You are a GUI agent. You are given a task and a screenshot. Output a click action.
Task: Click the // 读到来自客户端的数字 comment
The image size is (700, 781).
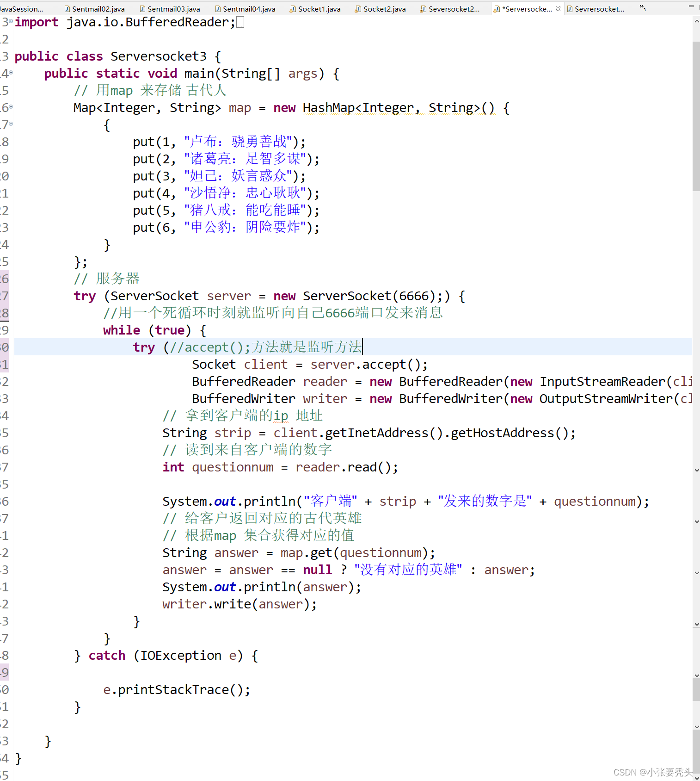tap(247, 450)
